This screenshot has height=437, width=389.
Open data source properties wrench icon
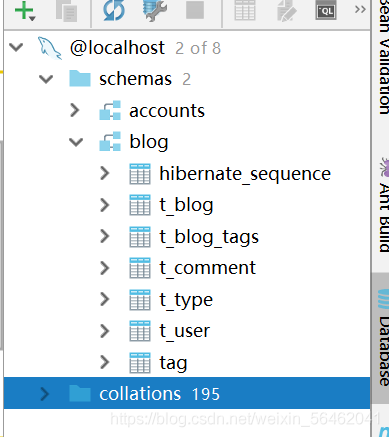[154, 10]
